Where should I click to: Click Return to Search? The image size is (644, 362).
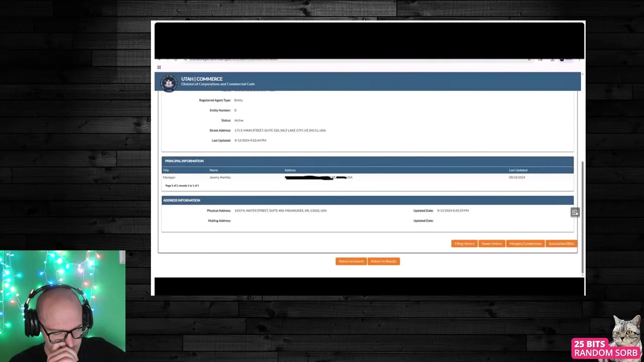tap(351, 261)
